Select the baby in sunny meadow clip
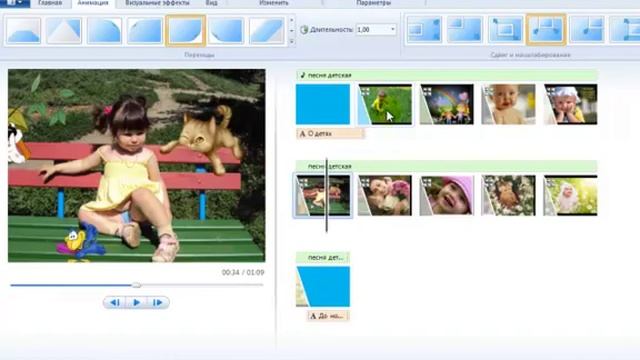Image resolution: width=640 pixels, height=360 pixels. pyautogui.click(x=570, y=196)
